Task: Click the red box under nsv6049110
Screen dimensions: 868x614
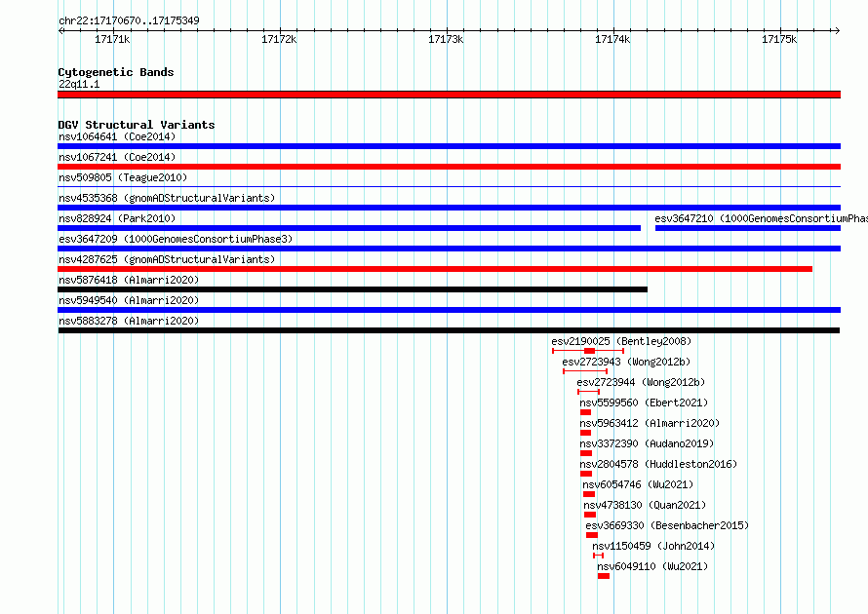Action: click(x=604, y=576)
